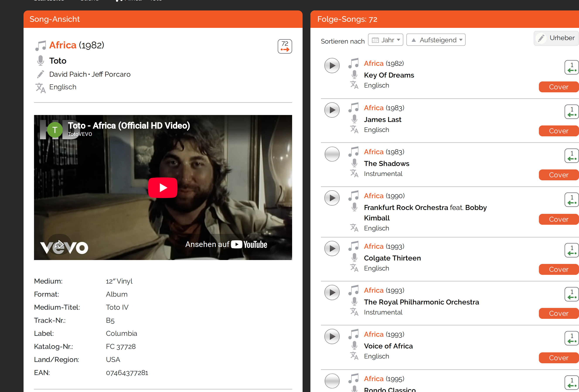Play the Key Of Dreams version
This screenshot has height=392, width=579.
pos(332,66)
